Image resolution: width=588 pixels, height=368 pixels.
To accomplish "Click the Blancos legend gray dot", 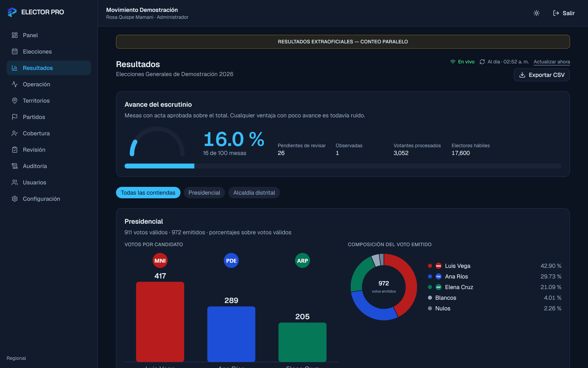I will (430, 298).
